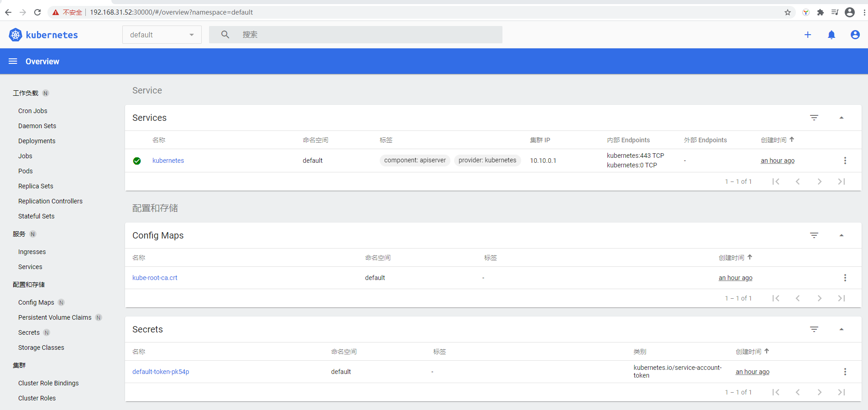Click the create new resource plus icon
The image size is (868, 410).
click(x=808, y=35)
